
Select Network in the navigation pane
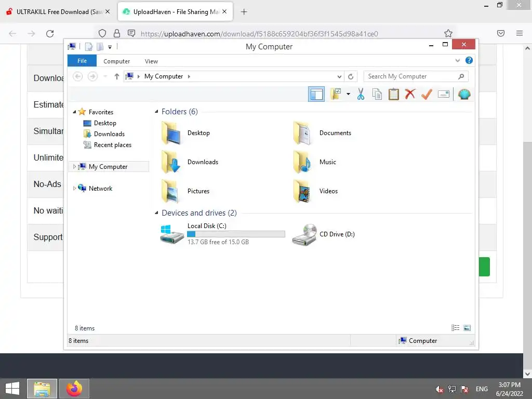[x=100, y=188]
